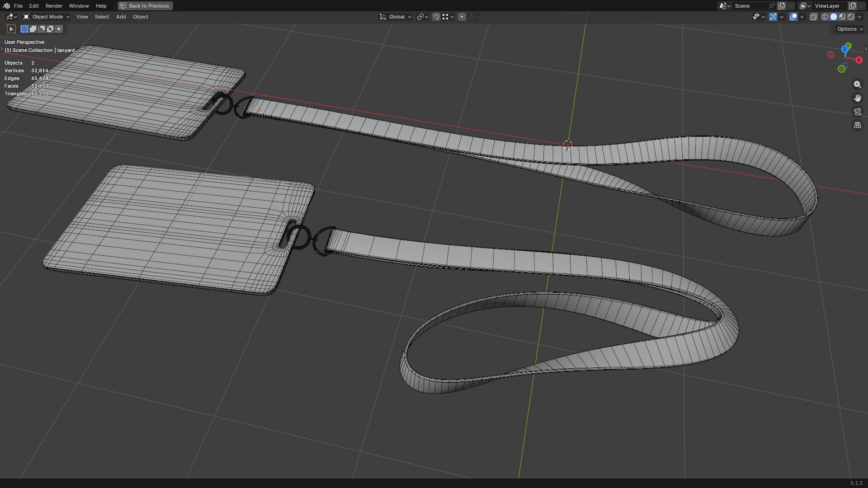Choose the Set New Selection mode icon

click(24, 29)
